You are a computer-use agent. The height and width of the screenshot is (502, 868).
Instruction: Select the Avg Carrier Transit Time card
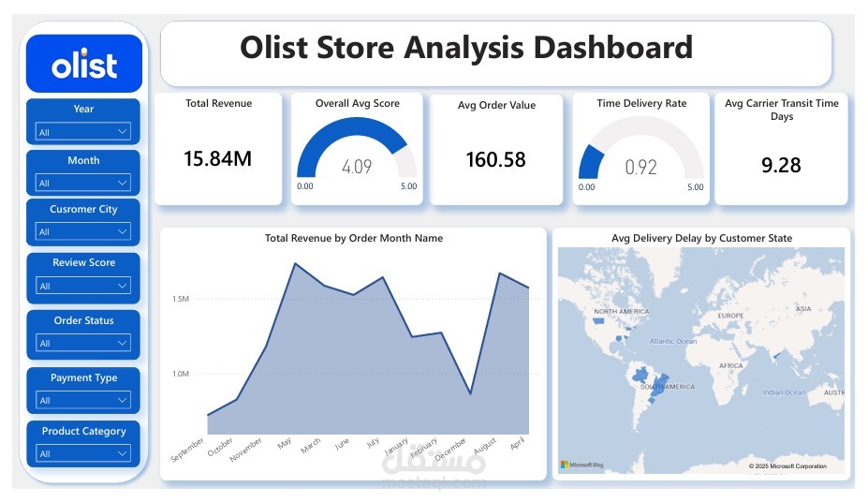(781, 149)
